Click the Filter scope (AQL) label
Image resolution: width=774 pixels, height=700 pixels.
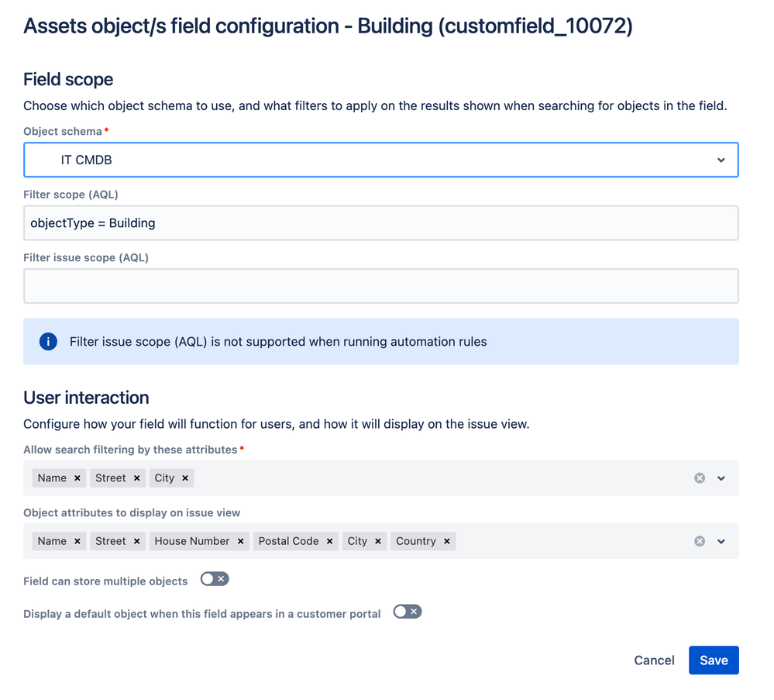coord(71,195)
